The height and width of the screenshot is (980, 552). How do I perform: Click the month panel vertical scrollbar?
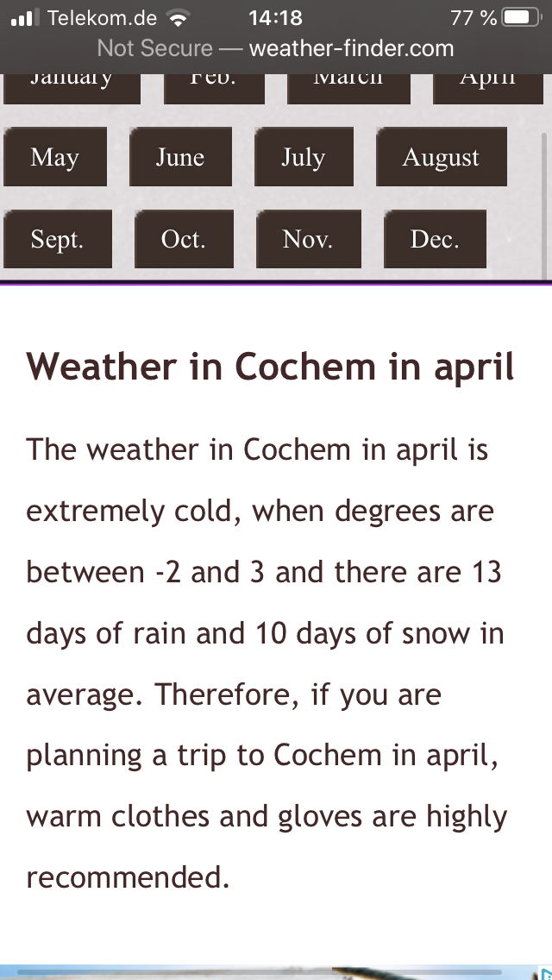pyautogui.click(x=544, y=206)
